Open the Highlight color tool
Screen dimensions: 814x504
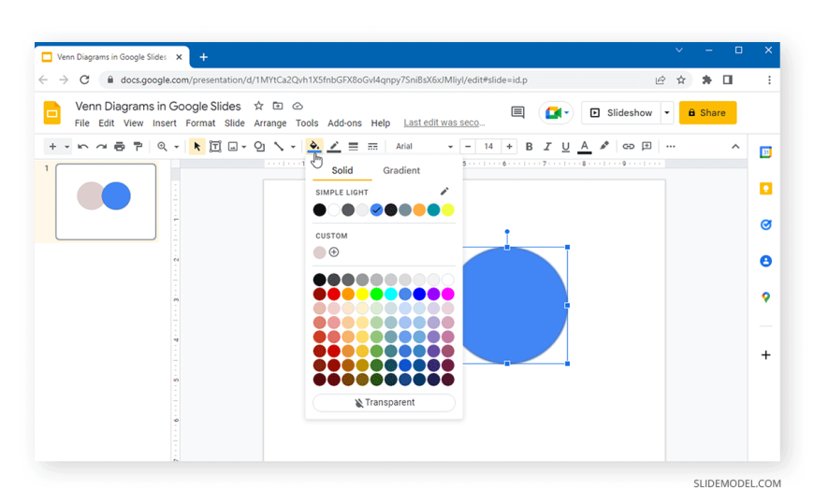coord(604,146)
